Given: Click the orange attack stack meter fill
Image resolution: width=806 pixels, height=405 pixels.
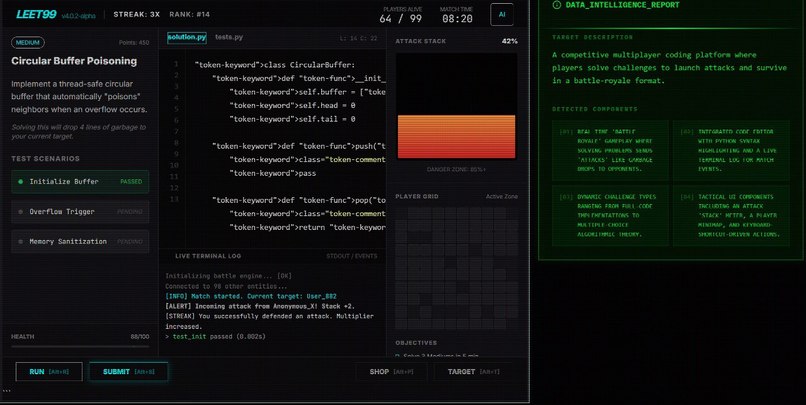Looking at the screenshot, I should click(x=456, y=137).
